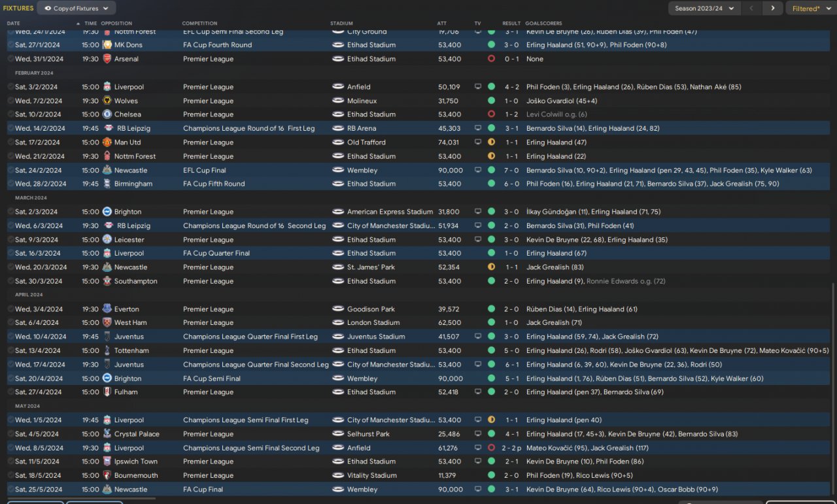Click the green win indicator on the Wolves row

click(x=491, y=101)
